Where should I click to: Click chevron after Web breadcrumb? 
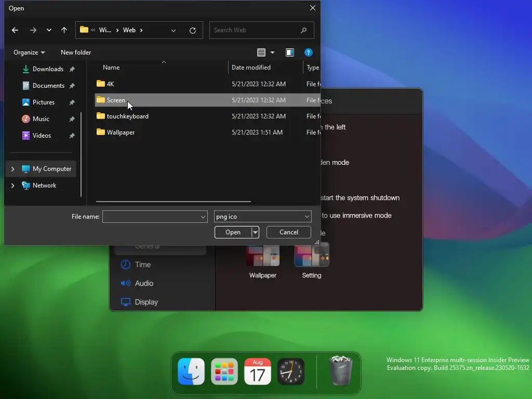click(x=141, y=30)
